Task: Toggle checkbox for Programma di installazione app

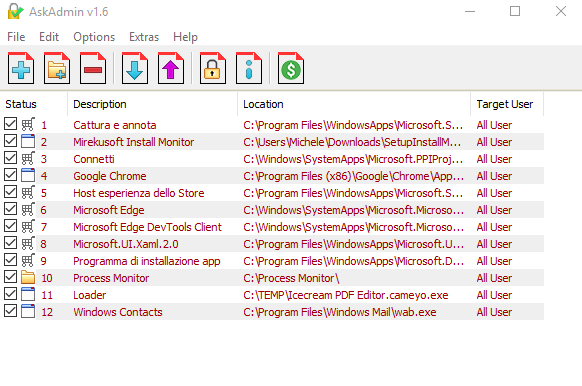Action: click(10, 260)
